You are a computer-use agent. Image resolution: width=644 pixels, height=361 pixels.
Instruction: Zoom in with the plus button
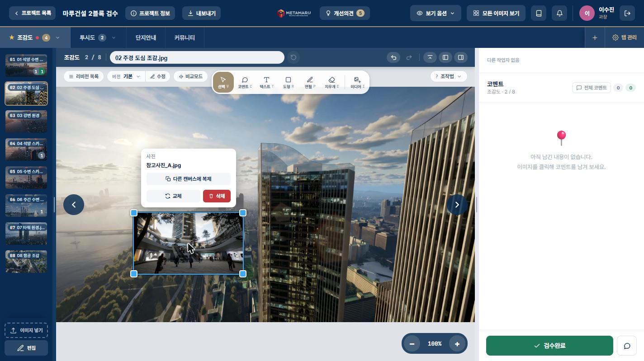457,344
